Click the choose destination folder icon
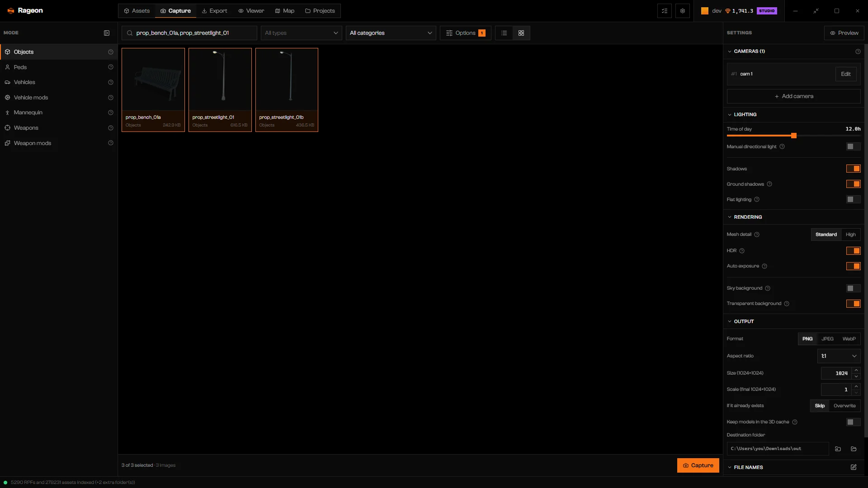 [x=838, y=449]
